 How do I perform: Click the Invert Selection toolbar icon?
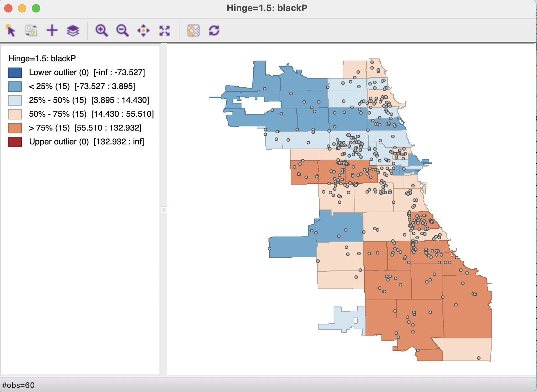point(31,30)
